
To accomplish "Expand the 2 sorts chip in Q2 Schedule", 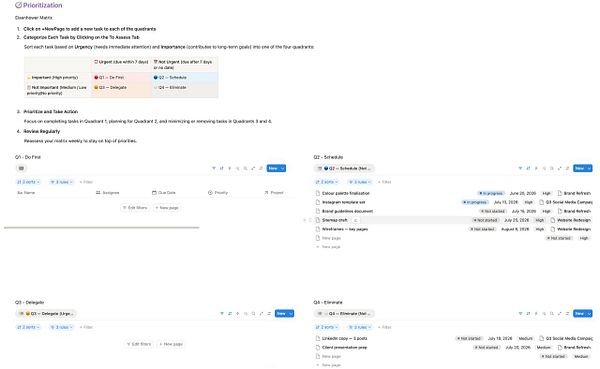I will 326,182.
